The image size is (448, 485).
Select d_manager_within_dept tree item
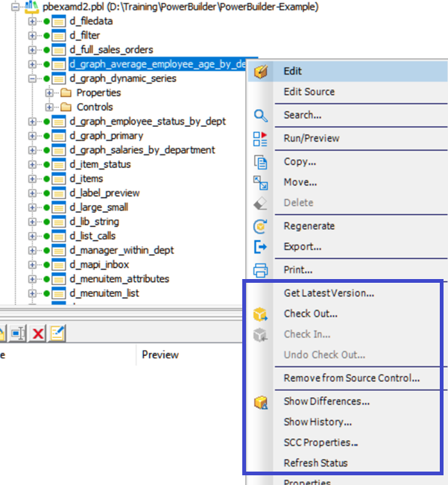122,250
